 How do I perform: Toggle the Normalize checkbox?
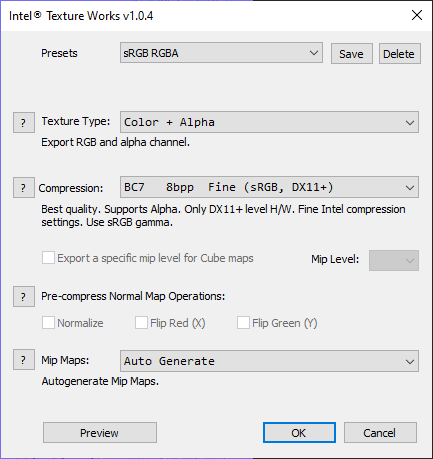(48, 323)
